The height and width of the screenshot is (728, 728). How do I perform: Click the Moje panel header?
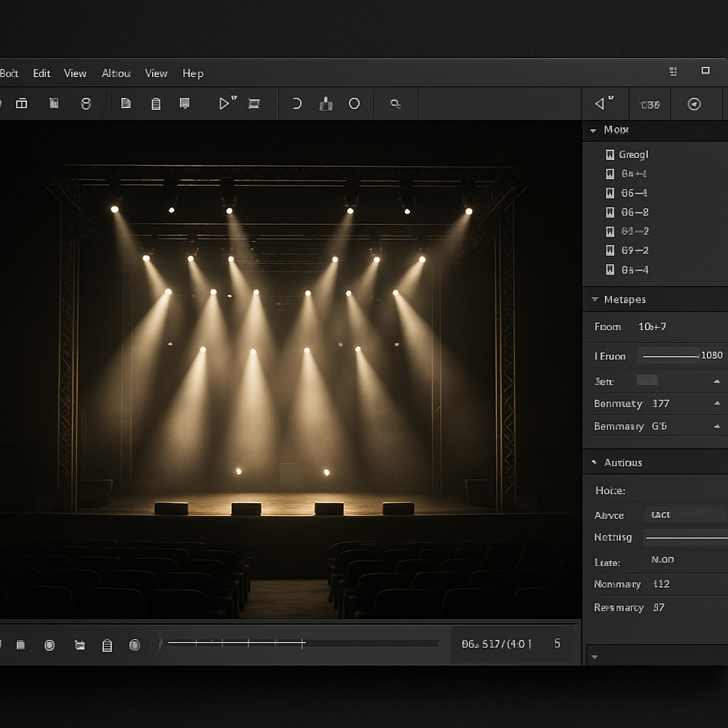click(617, 130)
